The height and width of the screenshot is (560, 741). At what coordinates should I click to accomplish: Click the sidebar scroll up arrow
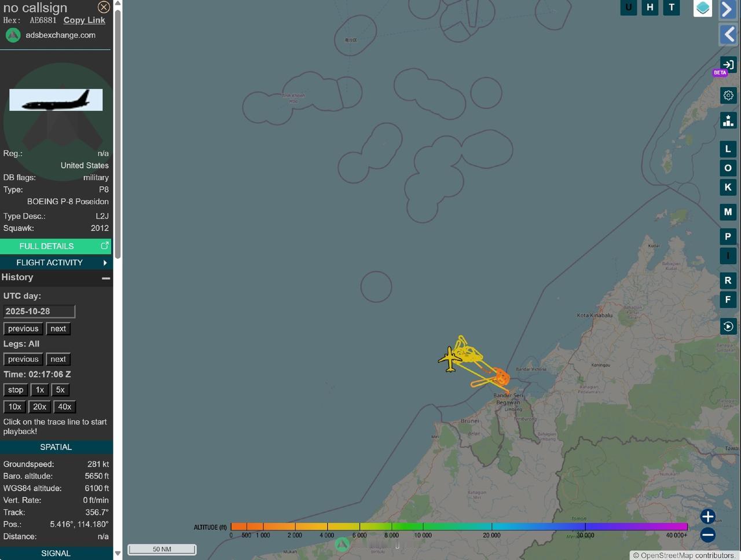[118, 3]
